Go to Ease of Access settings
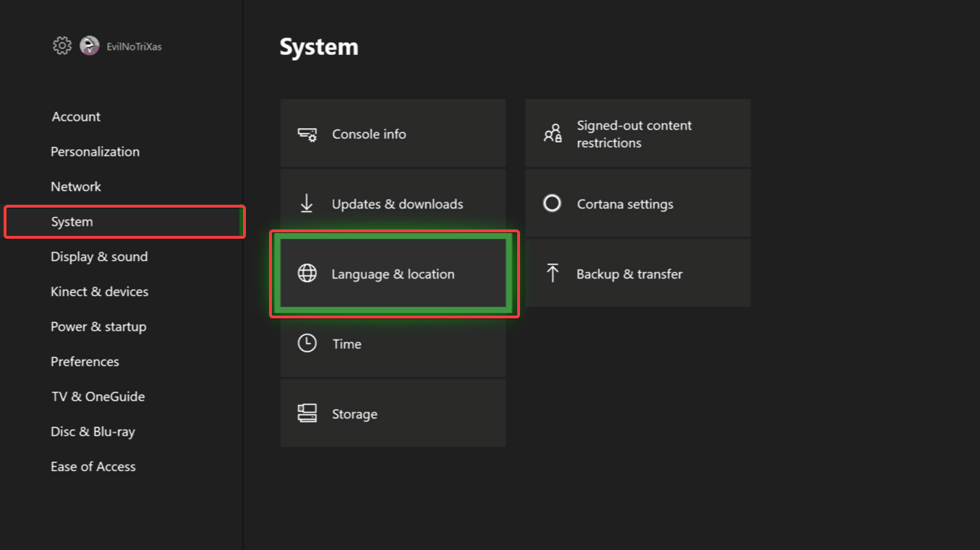Image resolution: width=980 pixels, height=550 pixels. pyautogui.click(x=93, y=466)
